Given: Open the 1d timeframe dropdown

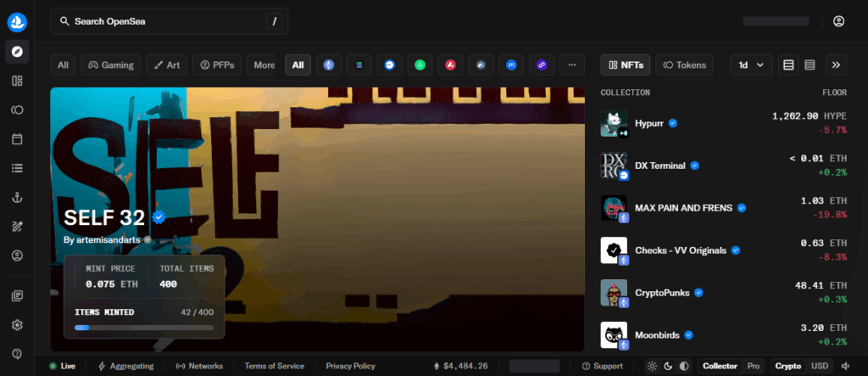Looking at the screenshot, I should click(751, 65).
